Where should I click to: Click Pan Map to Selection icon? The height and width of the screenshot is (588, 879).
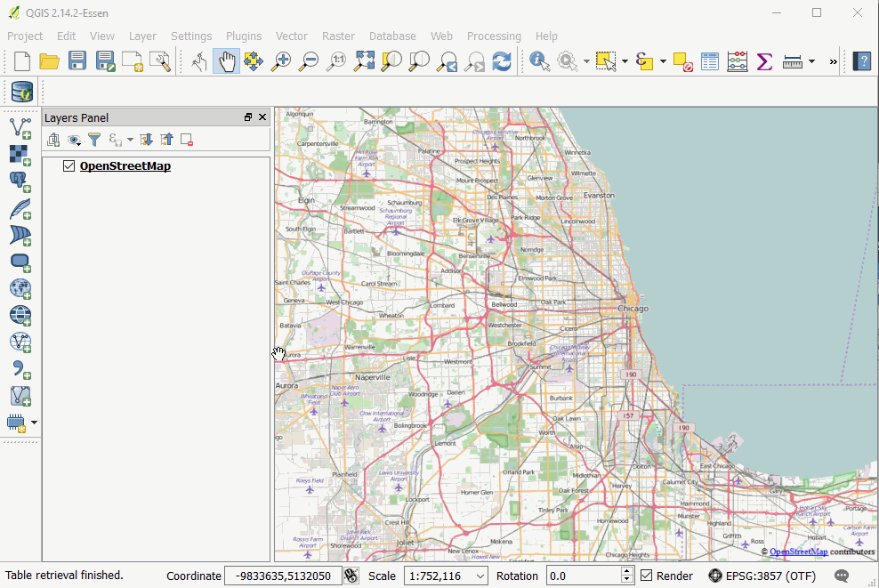[254, 60]
